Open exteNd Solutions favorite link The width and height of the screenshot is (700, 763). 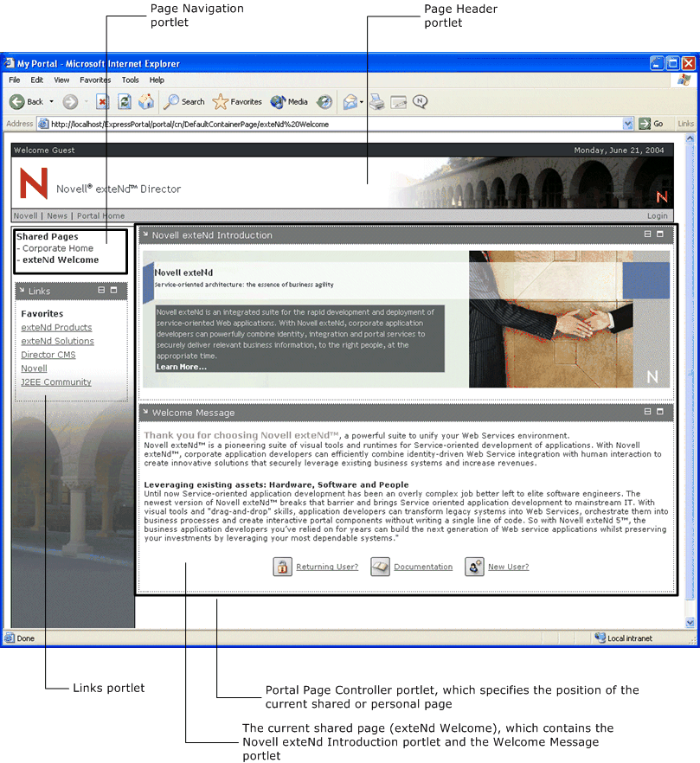[x=57, y=341]
